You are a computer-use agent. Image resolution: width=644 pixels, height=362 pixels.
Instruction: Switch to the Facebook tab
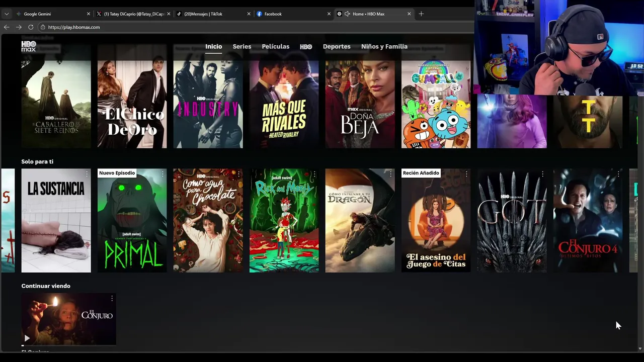pyautogui.click(x=293, y=14)
